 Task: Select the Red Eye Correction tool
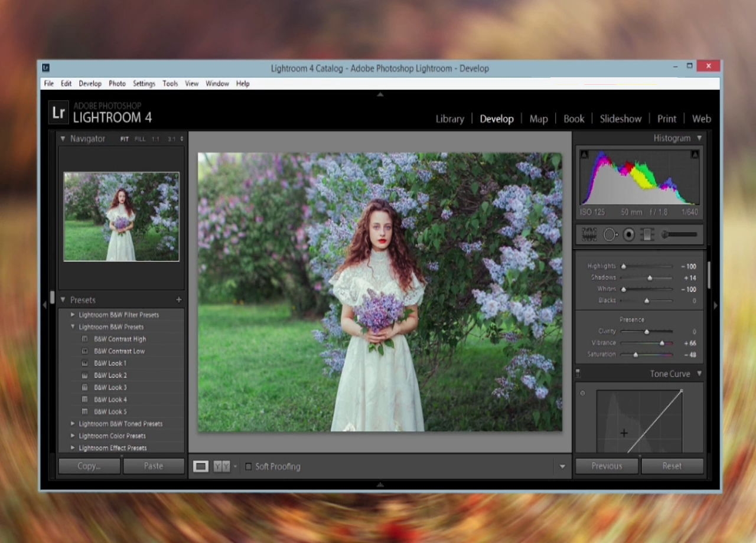[x=629, y=234]
